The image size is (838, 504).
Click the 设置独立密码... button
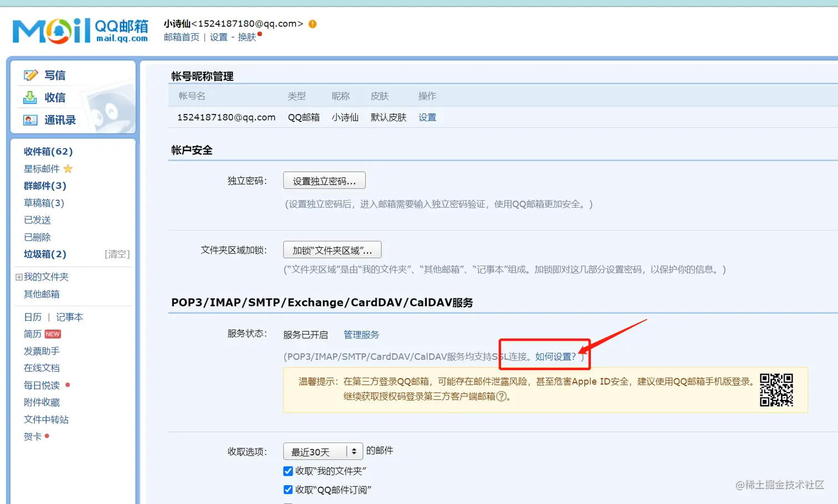coord(324,181)
